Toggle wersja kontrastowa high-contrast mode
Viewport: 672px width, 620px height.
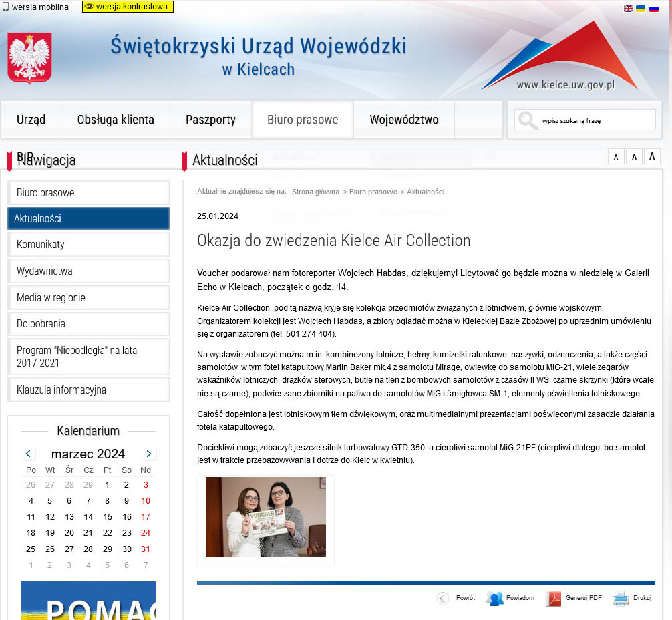[128, 7]
